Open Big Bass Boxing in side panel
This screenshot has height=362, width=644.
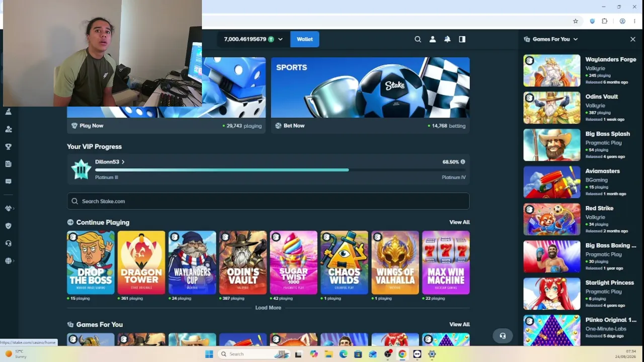point(580,256)
